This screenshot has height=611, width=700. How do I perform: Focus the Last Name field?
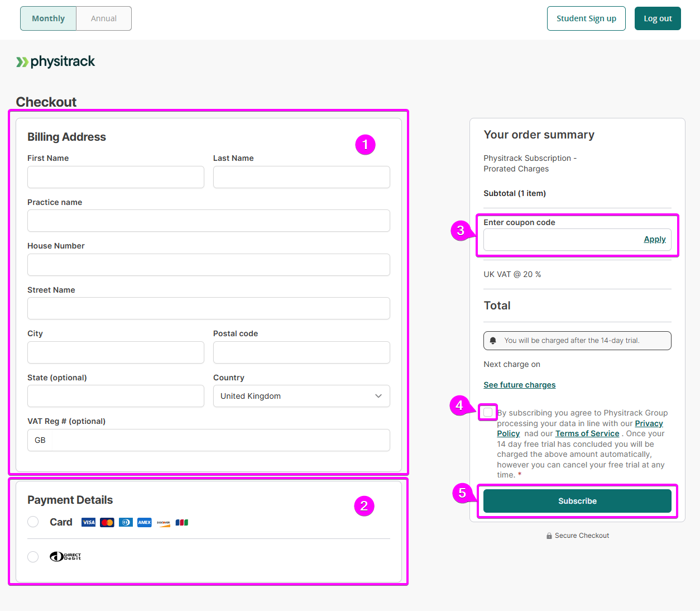pos(301,177)
